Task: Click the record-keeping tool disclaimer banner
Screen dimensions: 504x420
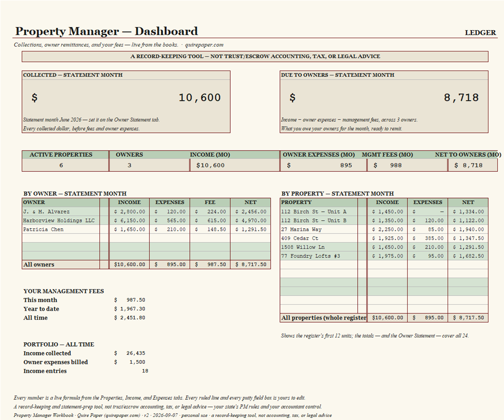Action: (x=255, y=56)
